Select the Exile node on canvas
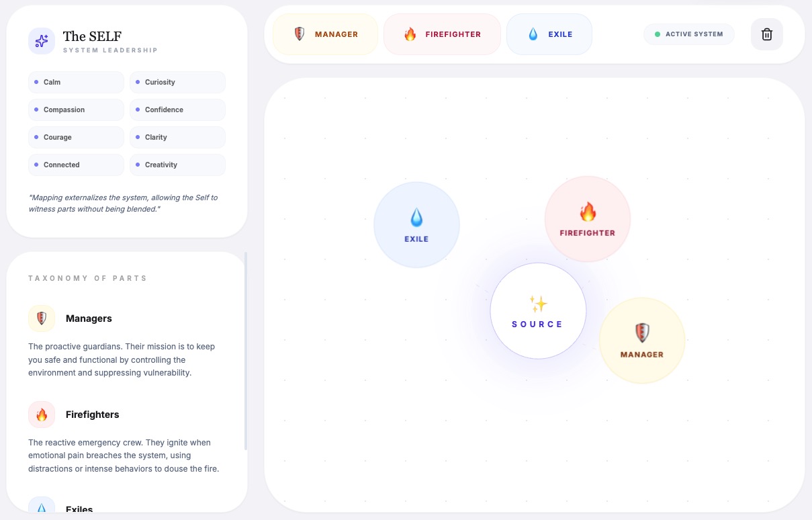Viewport: 812px width, 520px height. [x=416, y=225]
